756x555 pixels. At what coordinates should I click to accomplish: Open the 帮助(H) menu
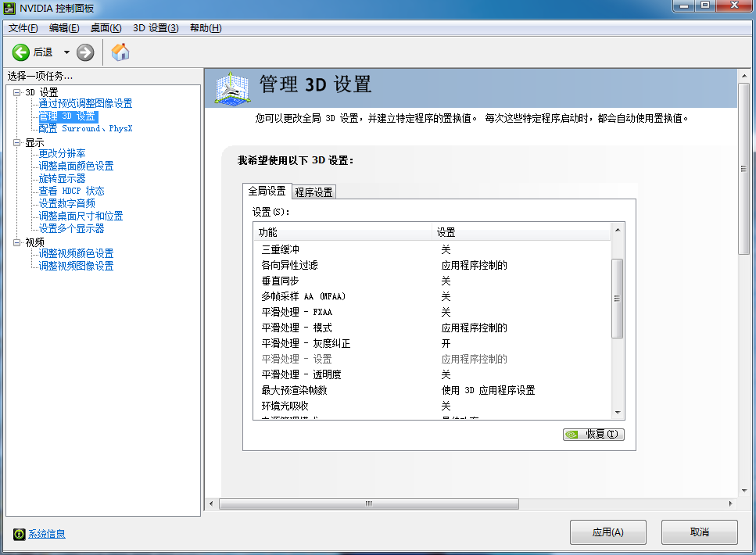pyautogui.click(x=206, y=28)
